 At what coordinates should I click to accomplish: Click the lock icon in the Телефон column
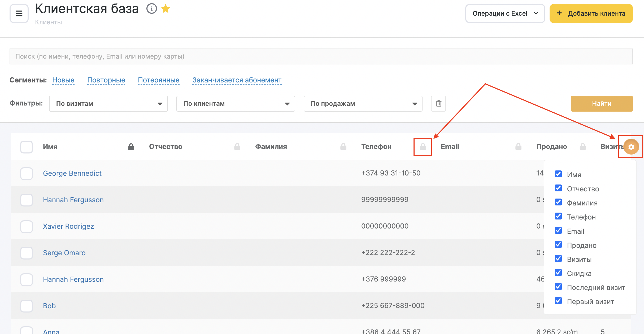pos(423,147)
